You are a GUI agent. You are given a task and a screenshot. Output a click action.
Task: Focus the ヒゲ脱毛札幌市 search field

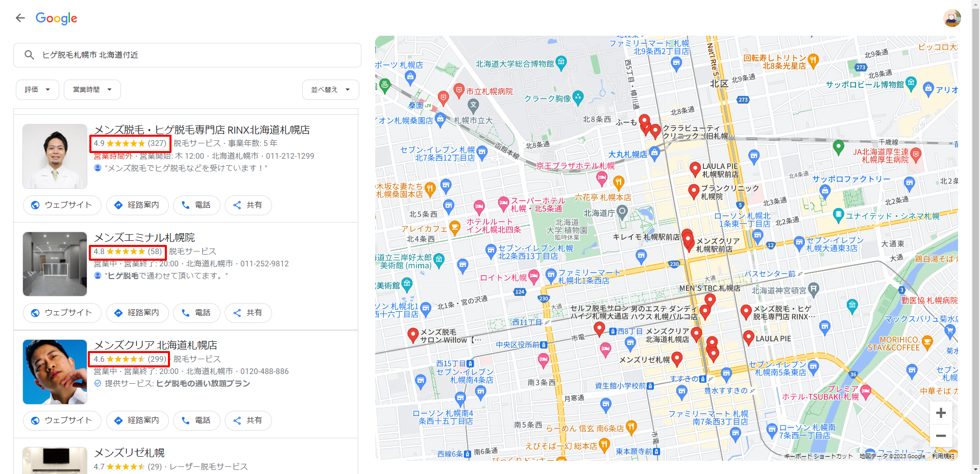[x=187, y=55]
